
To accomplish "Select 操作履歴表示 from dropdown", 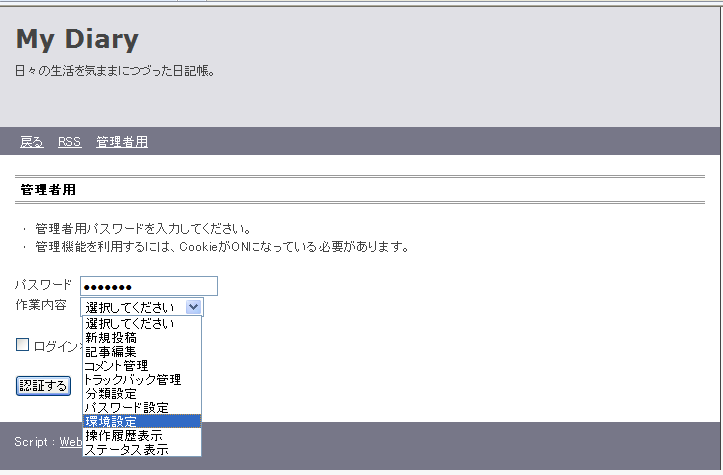I will (124, 436).
